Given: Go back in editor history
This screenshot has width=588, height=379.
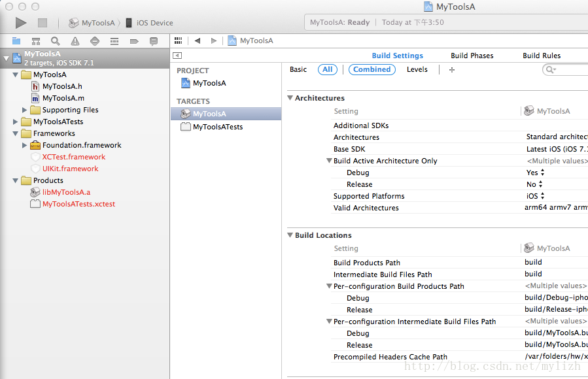Looking at the screenshot, I should coord(198,41).
